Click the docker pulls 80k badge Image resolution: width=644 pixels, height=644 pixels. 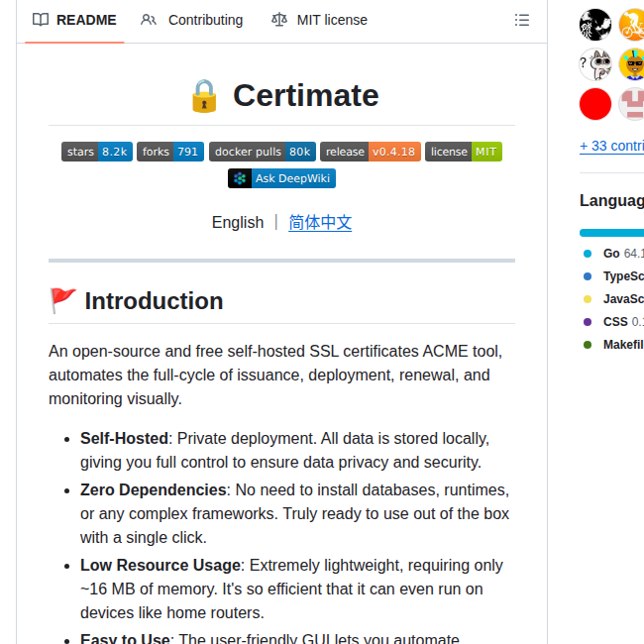coord(263,152)
